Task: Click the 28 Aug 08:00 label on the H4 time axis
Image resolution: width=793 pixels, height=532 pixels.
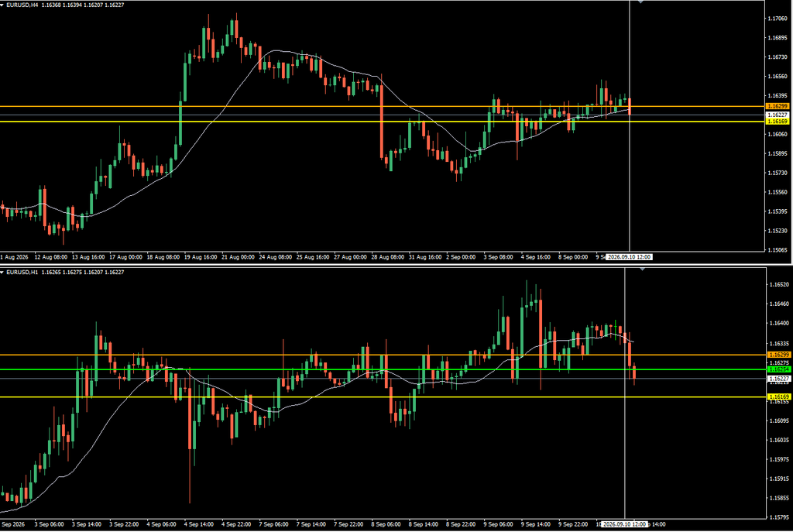Action: coord(388,257)
